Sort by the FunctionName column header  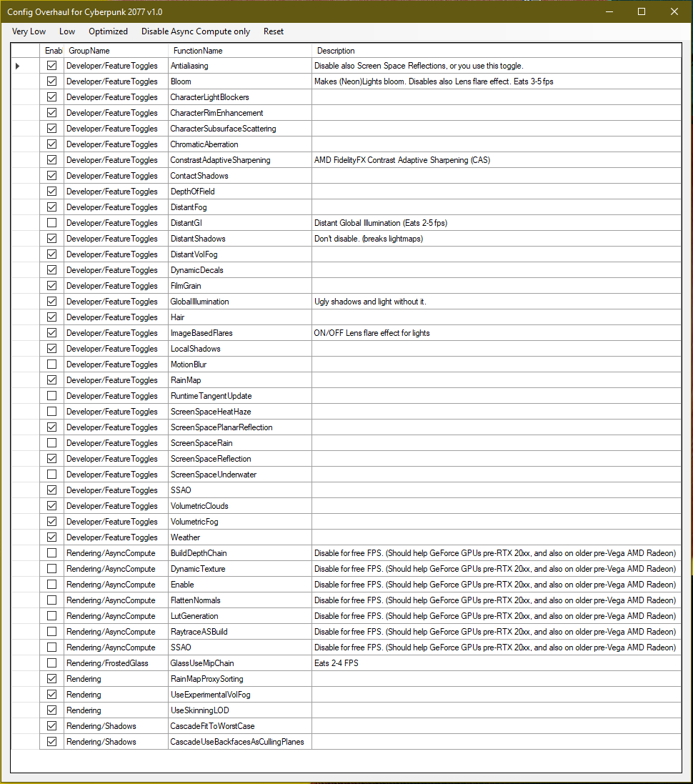240,51
